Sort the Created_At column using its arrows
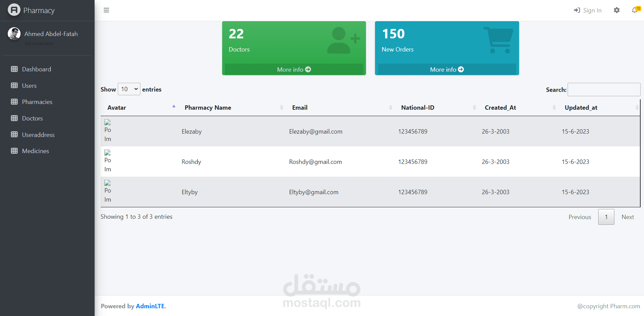The image size is (644, 316). [x=554, y=107]
